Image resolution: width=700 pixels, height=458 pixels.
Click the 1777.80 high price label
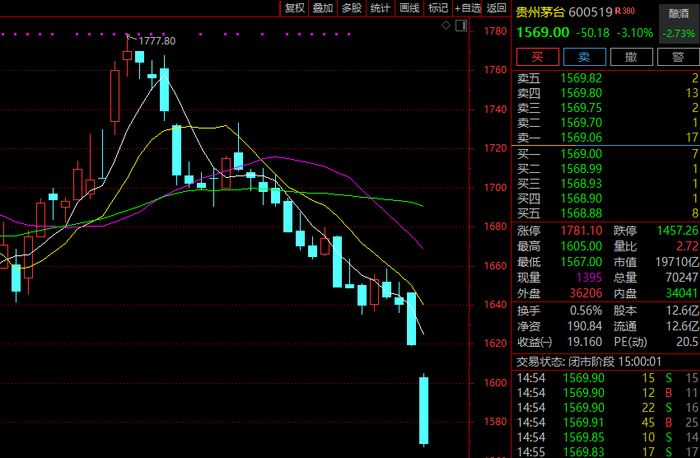point(157,41)
